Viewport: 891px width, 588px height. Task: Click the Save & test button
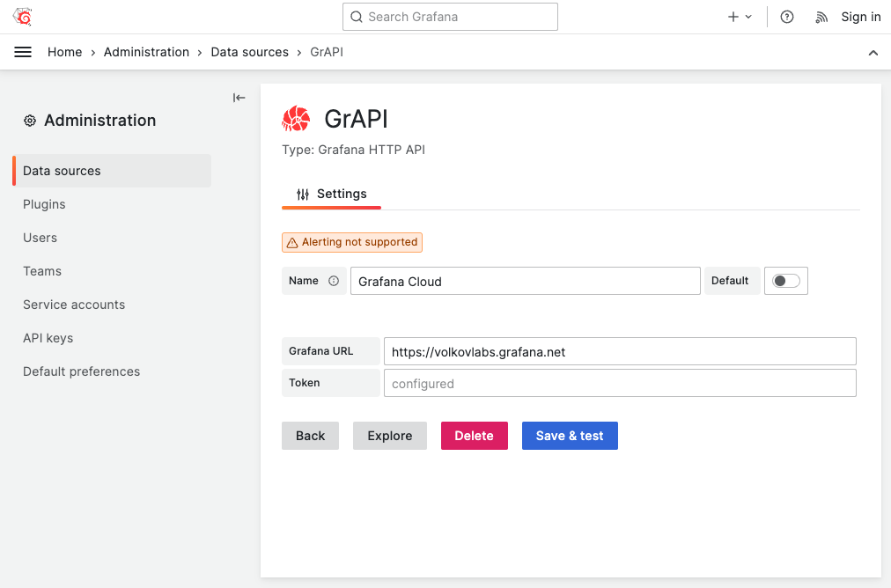[x=570, y=436]
